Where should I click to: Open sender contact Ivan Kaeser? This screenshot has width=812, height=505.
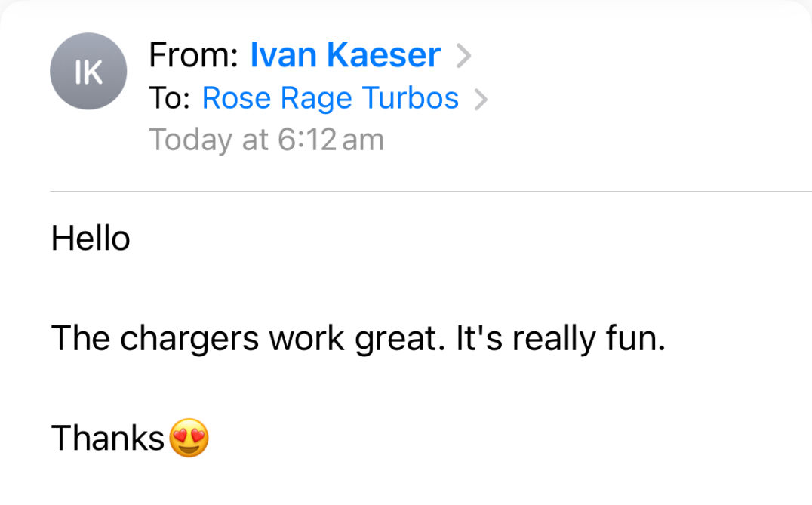click(x=345, y=55)
